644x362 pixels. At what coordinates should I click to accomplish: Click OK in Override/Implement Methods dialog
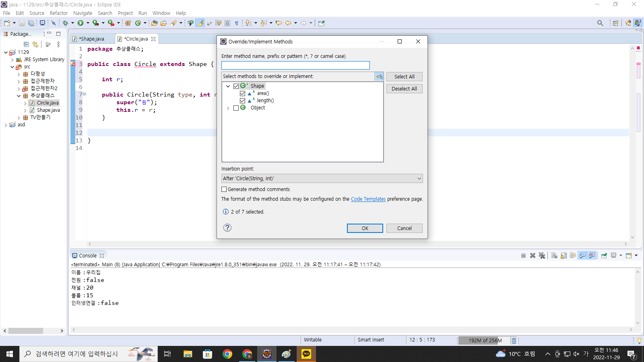[365, 228]
